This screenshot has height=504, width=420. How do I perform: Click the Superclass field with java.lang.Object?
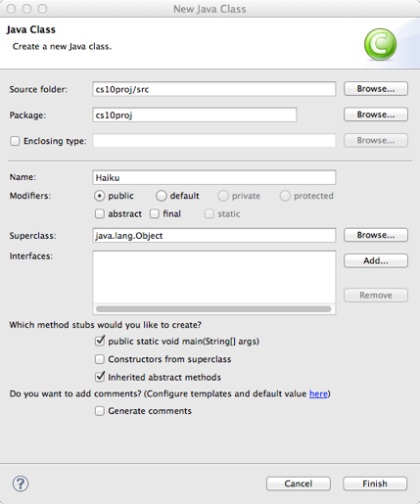(214, 235)
